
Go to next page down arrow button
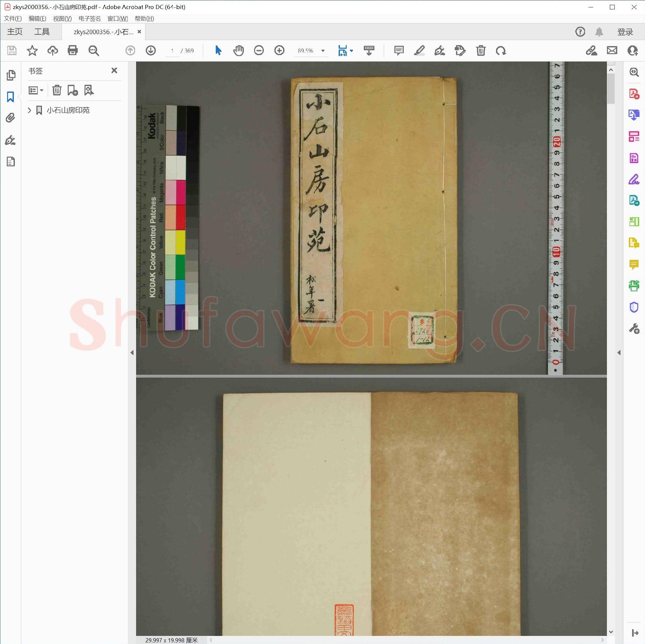coord(151,51)
